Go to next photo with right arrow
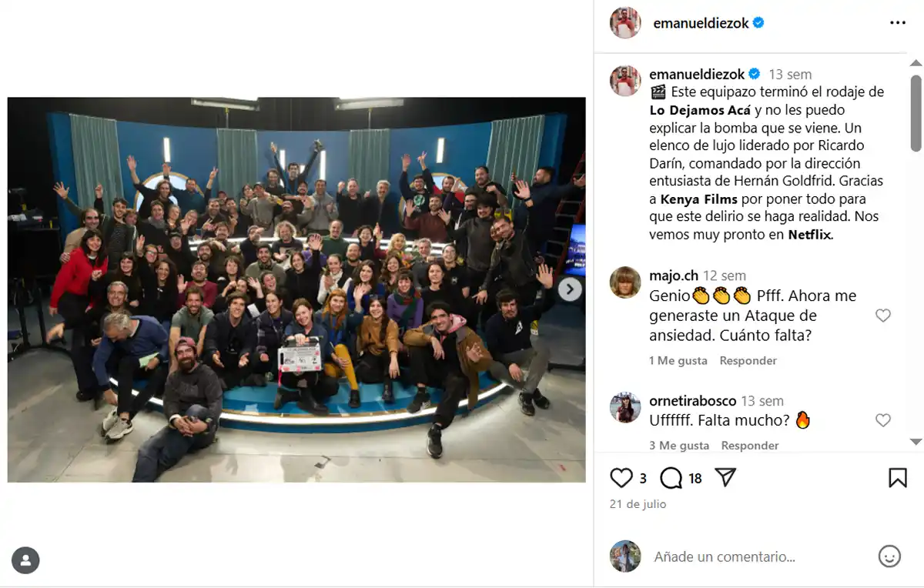 pos(570,289)
